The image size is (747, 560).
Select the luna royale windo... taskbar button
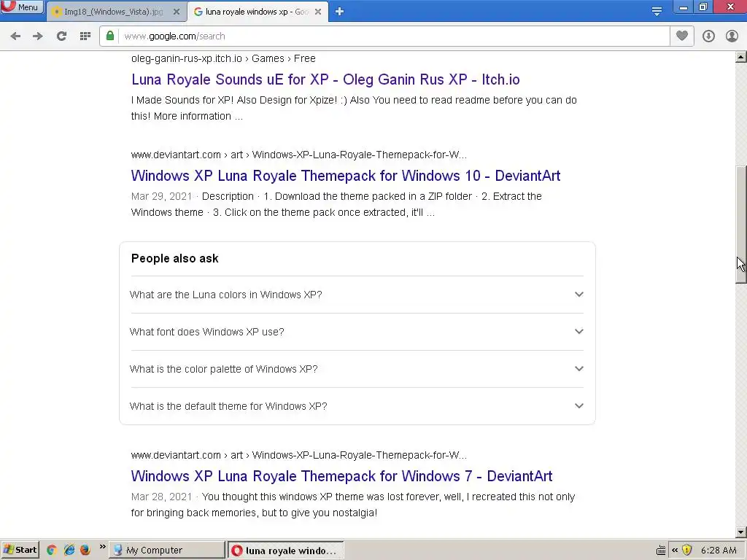click(285, 551)
